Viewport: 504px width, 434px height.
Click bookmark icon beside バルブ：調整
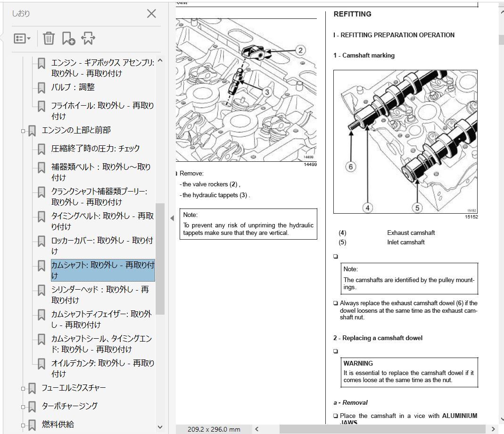[41, 88]
